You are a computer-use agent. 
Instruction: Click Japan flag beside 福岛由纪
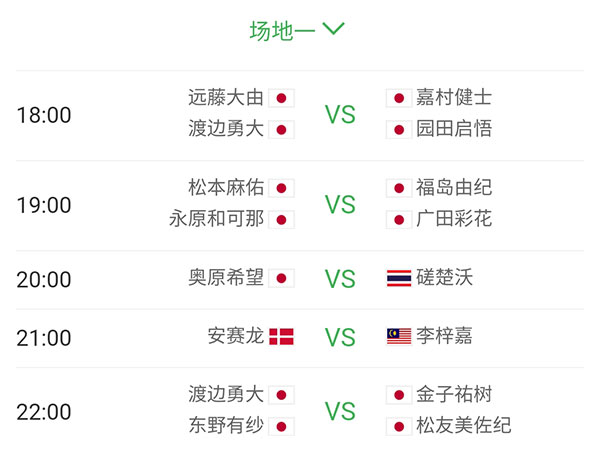pyautogui.click(x=399, y=188)
